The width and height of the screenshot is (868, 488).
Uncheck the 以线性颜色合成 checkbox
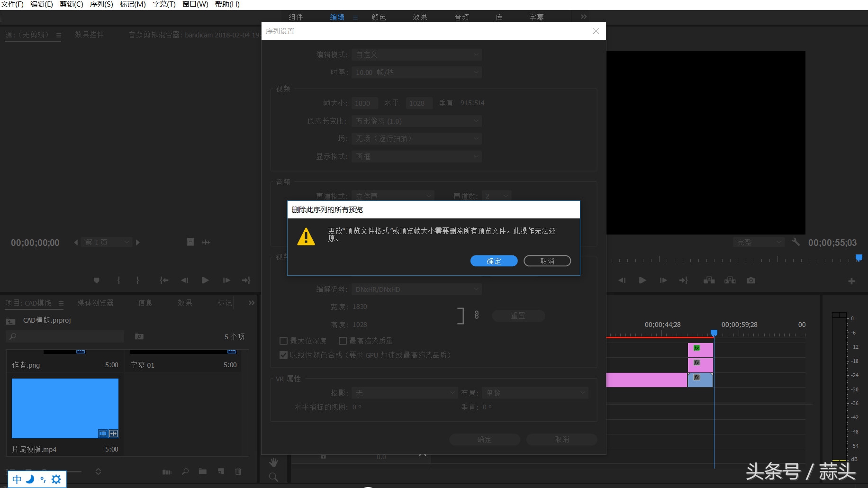[x=284, y=355]
